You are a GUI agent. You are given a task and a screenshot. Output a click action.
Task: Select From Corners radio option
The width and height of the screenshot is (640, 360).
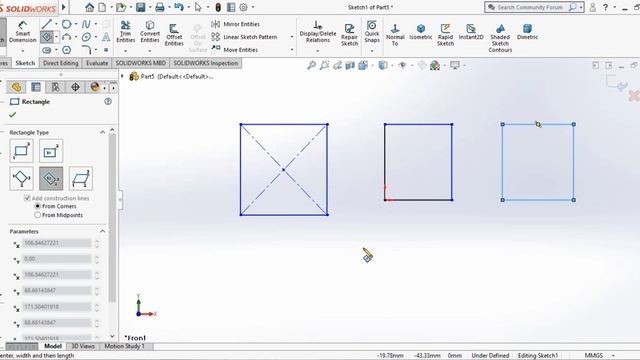pos(38,206)
